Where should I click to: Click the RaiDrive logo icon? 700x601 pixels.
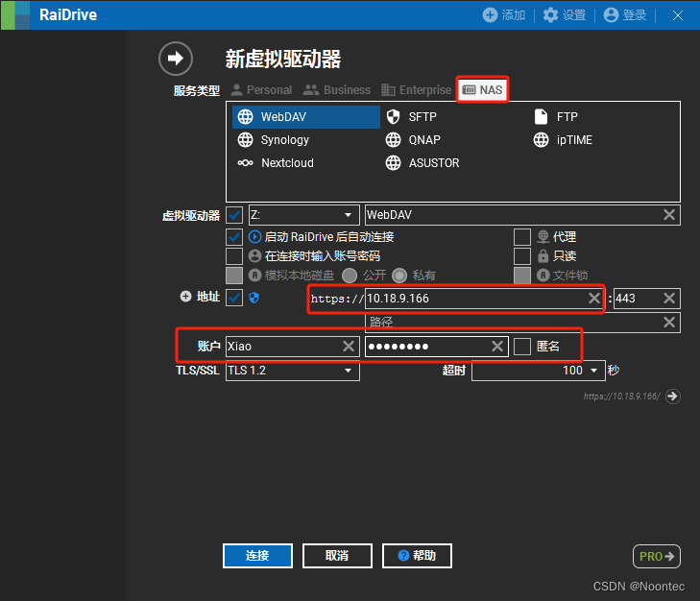[x=15, y=15]
